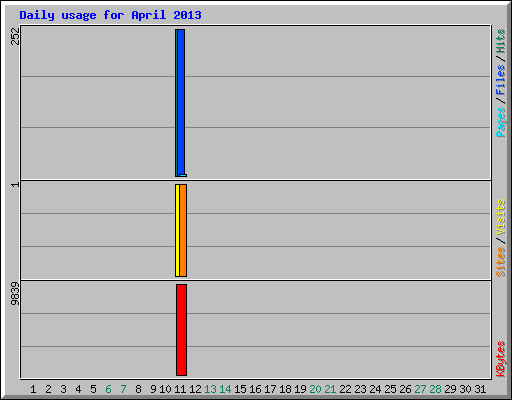Click day label 24 on x-axis
512x400 pixels.
point(375,389)
